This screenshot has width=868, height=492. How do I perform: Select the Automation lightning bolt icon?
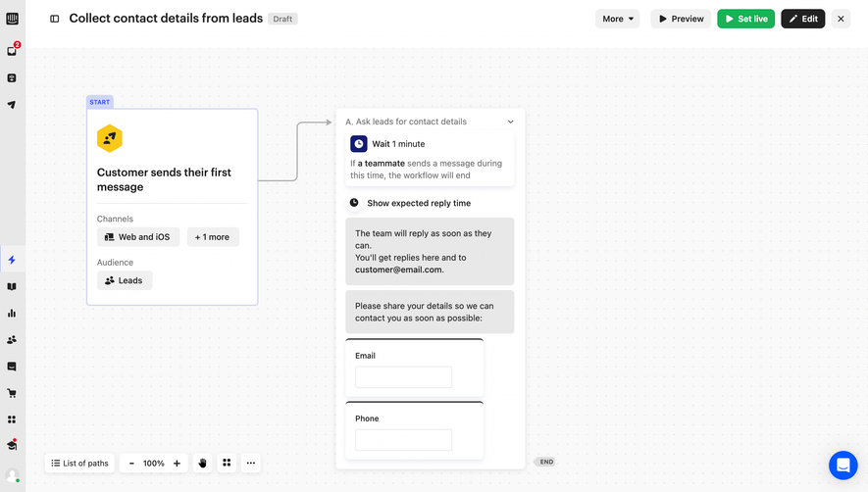pos(12,260)
